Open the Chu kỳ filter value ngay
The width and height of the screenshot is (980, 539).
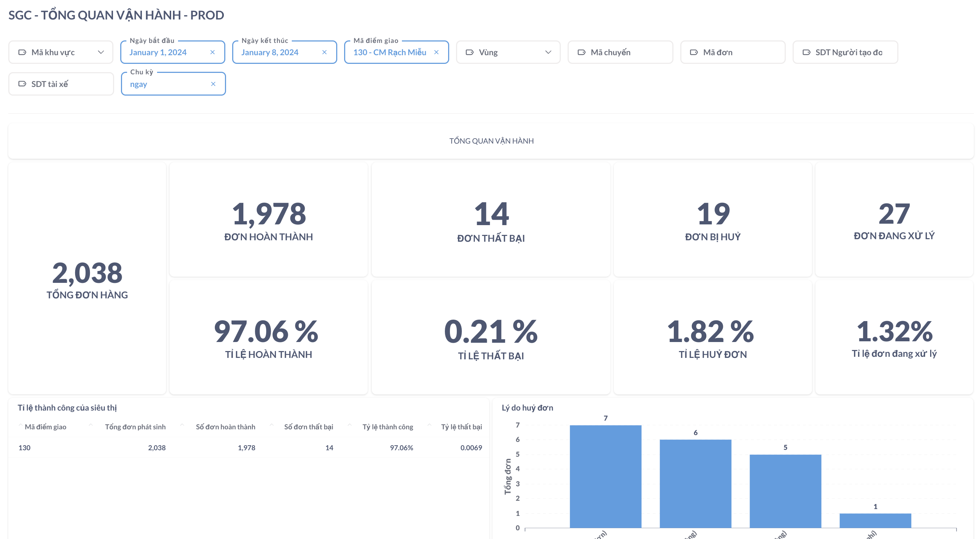coord(139,84)
